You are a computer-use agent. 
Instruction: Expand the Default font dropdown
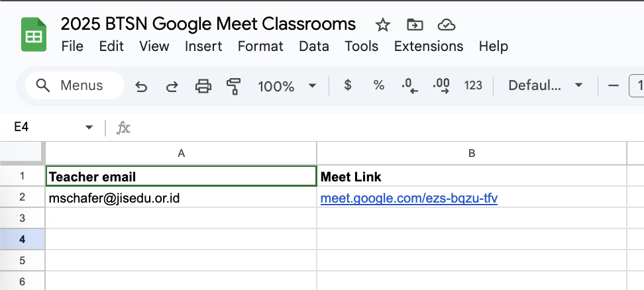tap(545, 85)
